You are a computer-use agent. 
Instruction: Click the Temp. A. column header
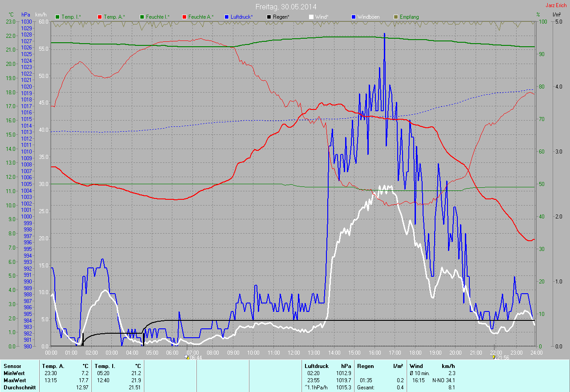point(53,366)
